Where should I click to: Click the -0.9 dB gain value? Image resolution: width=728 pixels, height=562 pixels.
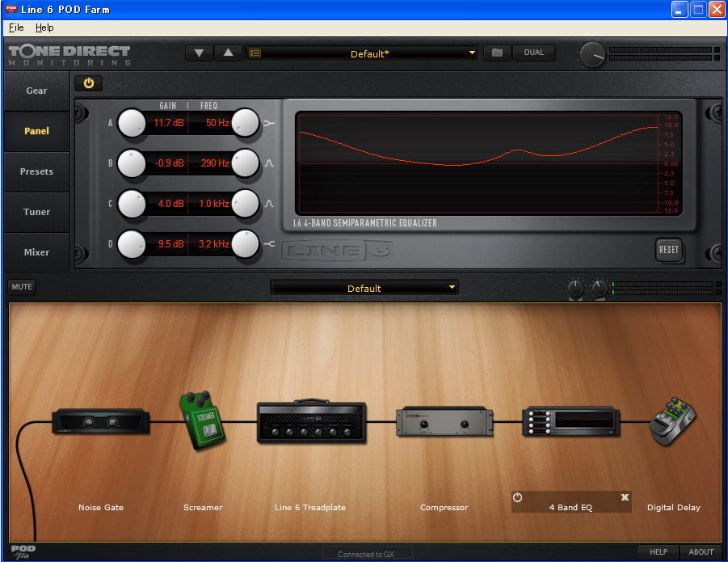[x=170, y=163]
